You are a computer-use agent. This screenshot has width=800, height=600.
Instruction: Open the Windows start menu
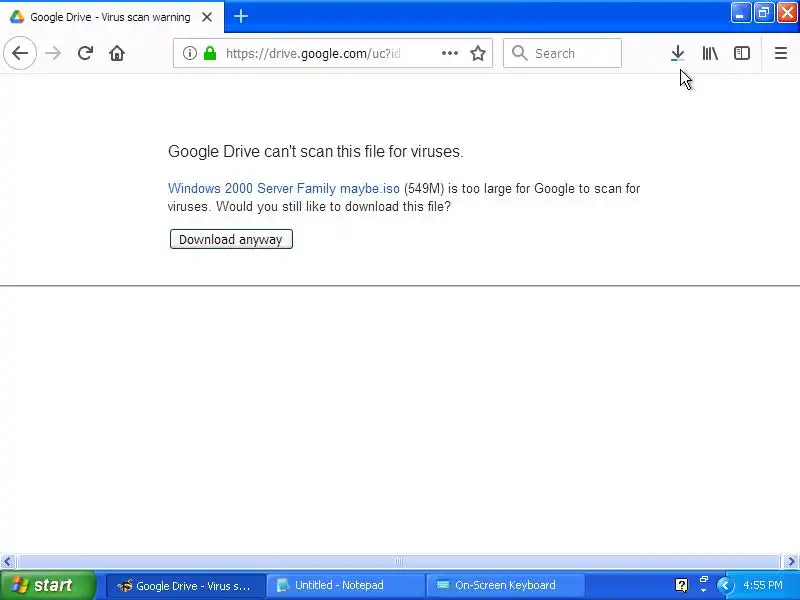click(x=47, y=585)
